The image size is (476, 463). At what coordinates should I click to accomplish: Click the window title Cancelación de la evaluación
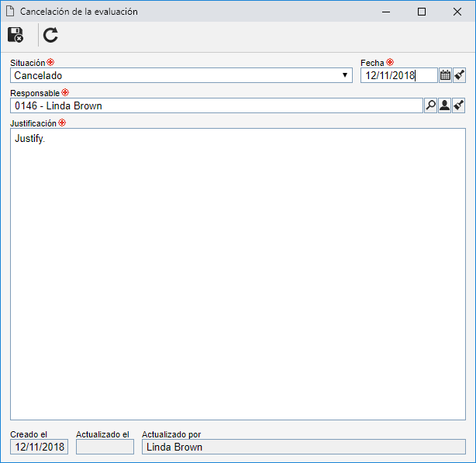[x=79, y=12]
